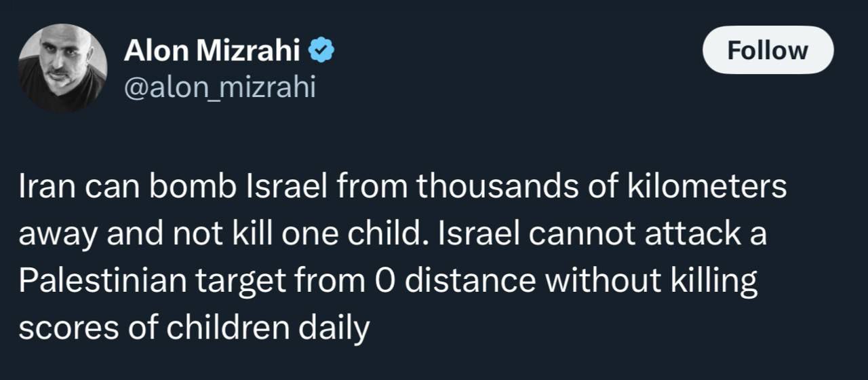Click the blue verified checkmark badge

pos(320,51)
